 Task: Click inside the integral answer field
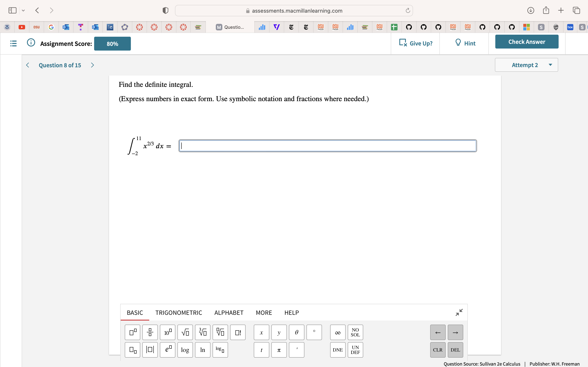pyautogui.click(x=327, y=146)
